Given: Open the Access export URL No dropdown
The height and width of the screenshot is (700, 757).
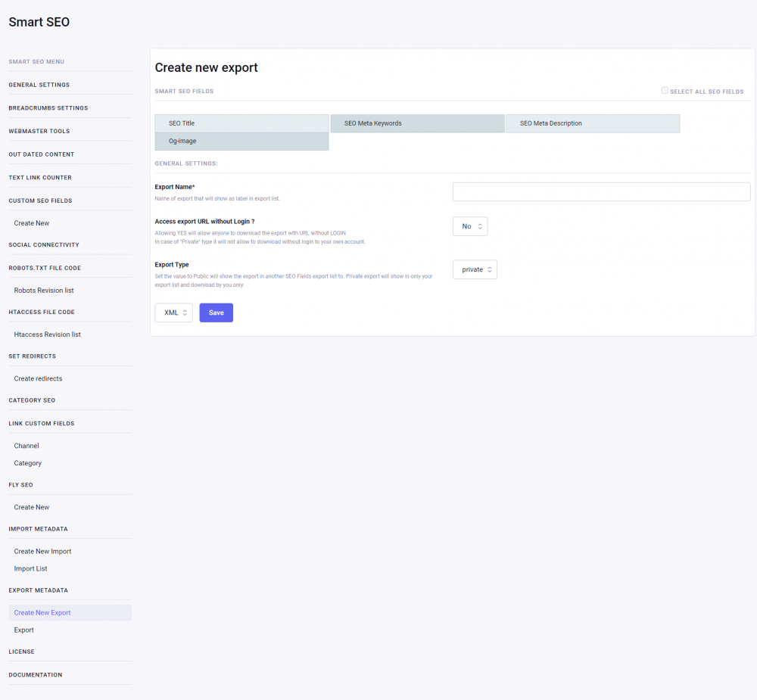Looking at the screenshot, I should pos(470,226).
